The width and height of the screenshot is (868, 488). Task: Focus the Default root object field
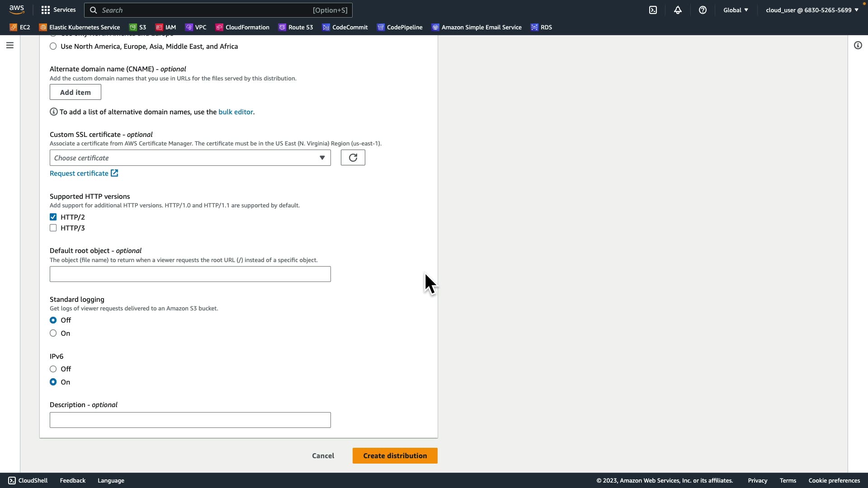point(190,274)
